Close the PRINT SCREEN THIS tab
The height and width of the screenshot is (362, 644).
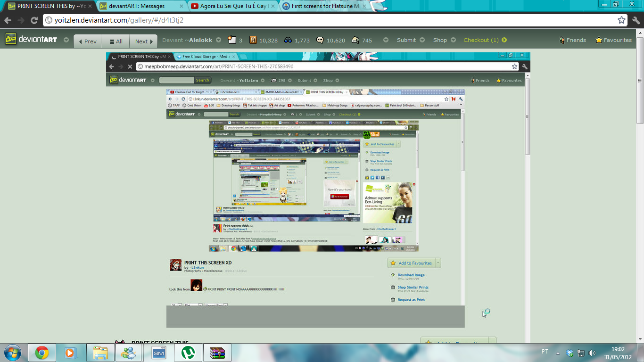tap(90, 6)
